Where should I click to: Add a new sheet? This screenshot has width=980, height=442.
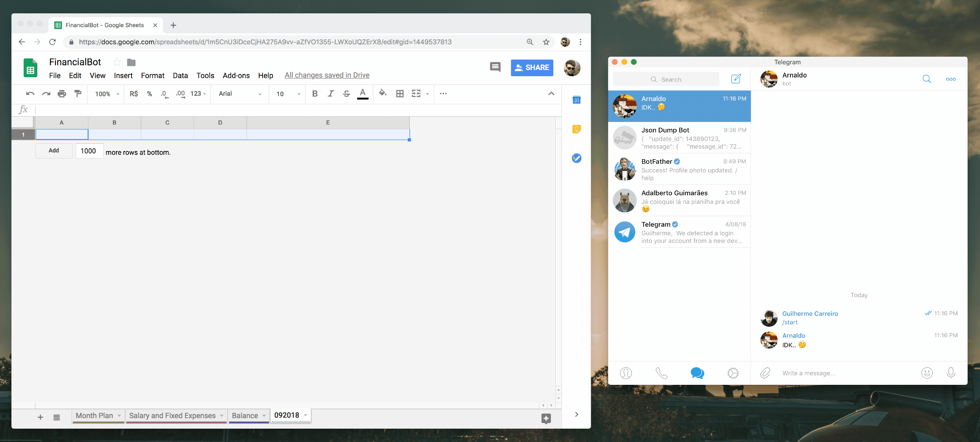(40, 417)
